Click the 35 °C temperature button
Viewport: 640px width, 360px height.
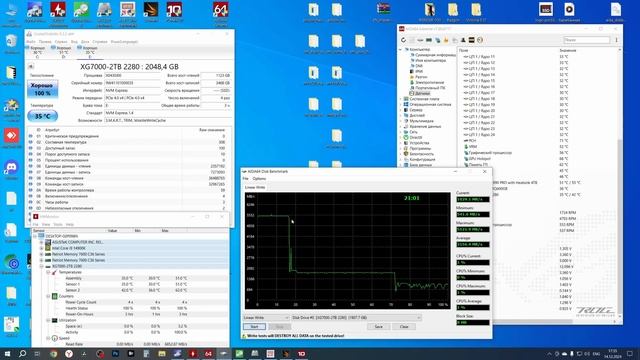pyautogui.click(x=42, y=116)
